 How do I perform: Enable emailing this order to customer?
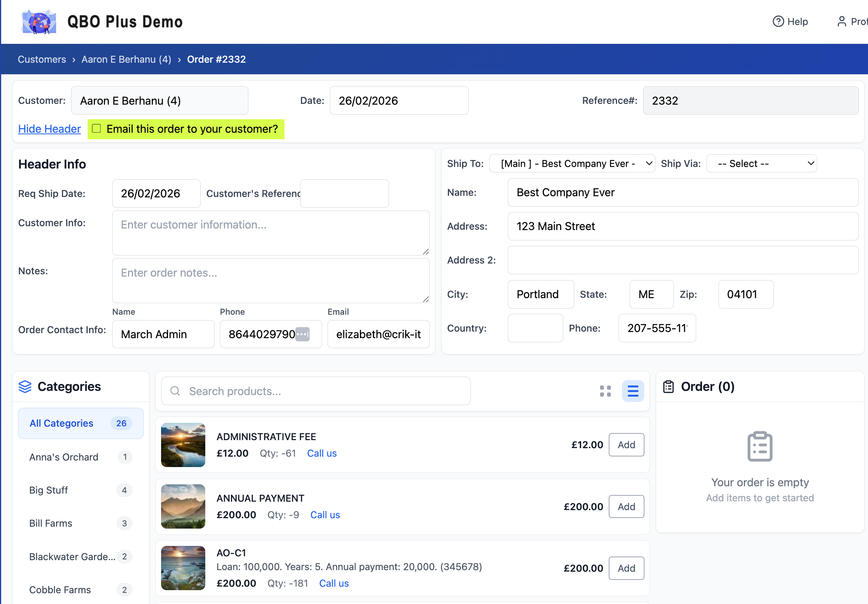click(x=96, y=129)
